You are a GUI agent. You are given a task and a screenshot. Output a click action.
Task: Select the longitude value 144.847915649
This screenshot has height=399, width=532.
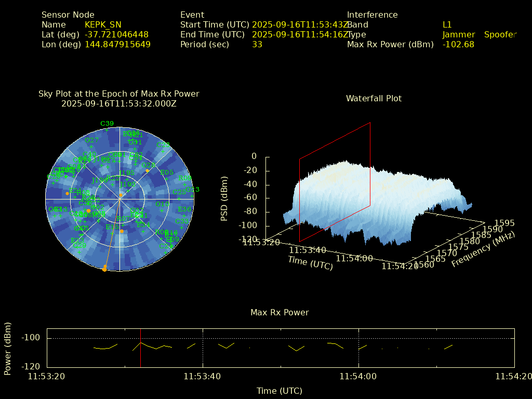[x=117, y=45]
